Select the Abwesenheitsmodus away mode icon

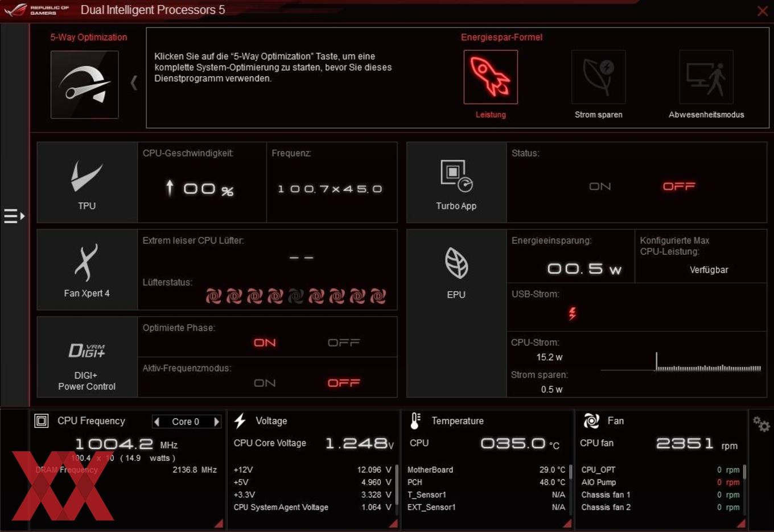point(706,77)
